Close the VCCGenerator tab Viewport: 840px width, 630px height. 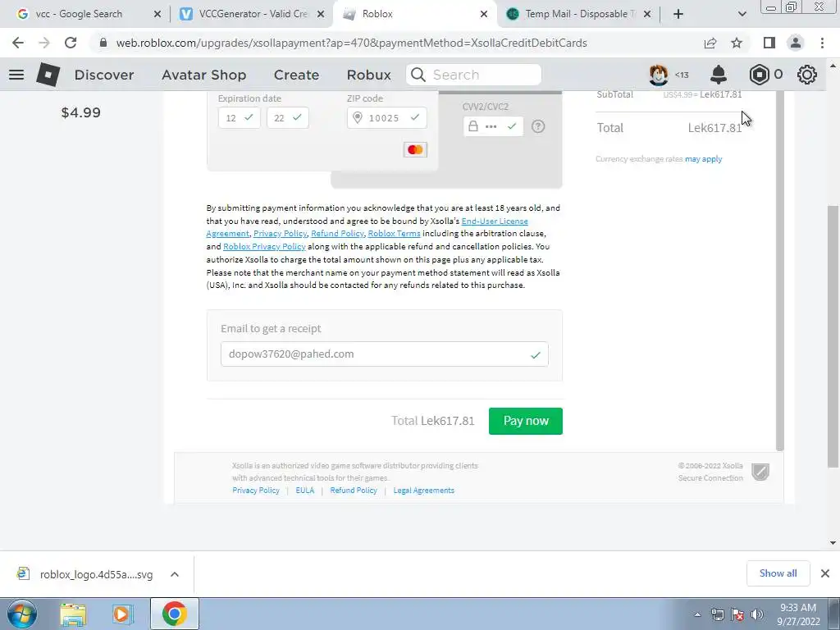pos(321,15)
